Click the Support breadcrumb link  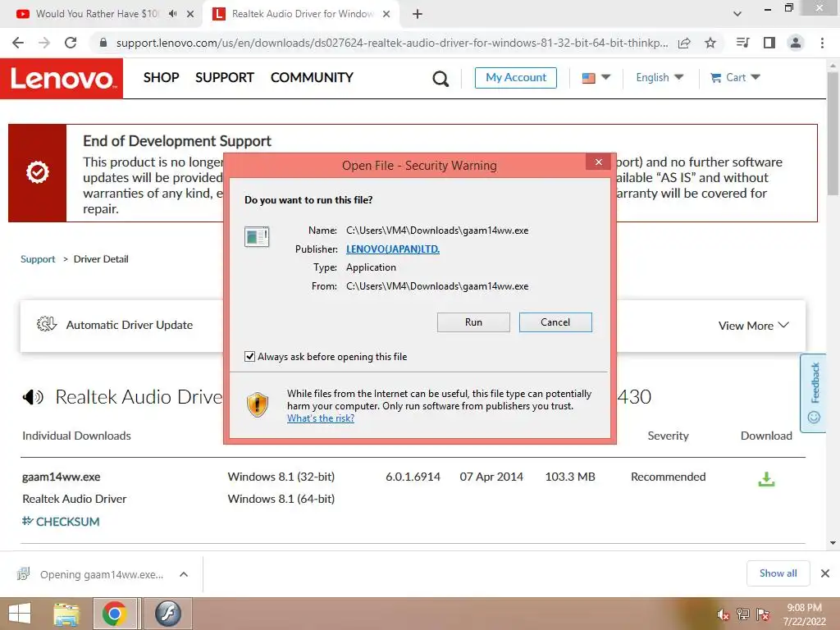pyautogui.click(x=38, y=259)
